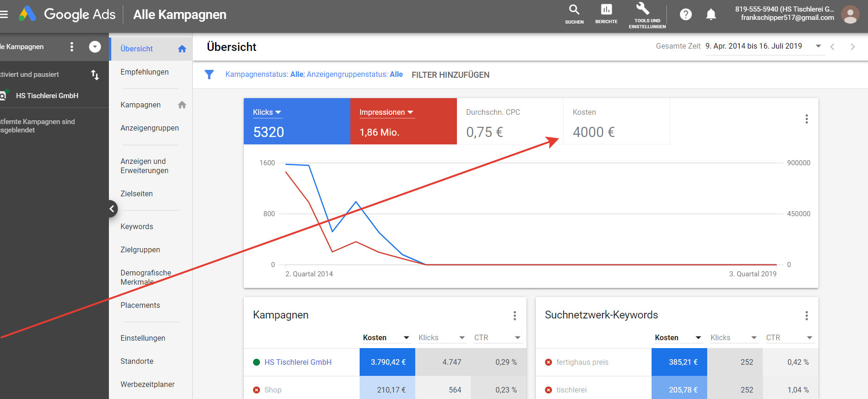Open the chart card three-dot menu
This screenshot has width=868, height=399.
pos(807,119)
